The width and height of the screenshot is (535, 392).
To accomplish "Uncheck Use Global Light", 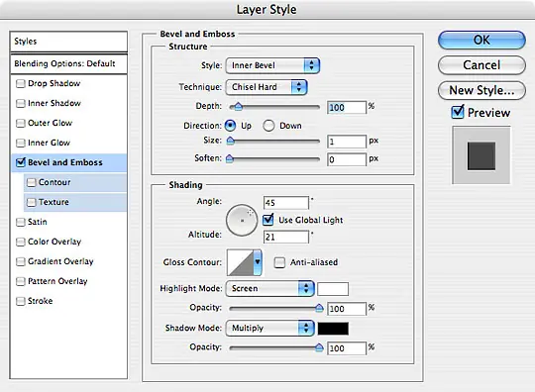I will [x=268, y=220].
